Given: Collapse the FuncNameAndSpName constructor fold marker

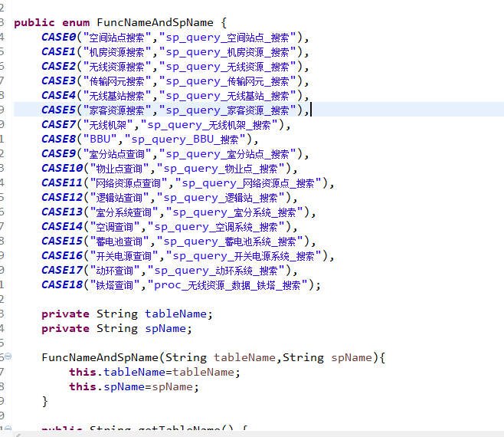Looking at the screenshot, I should (8, 356).
